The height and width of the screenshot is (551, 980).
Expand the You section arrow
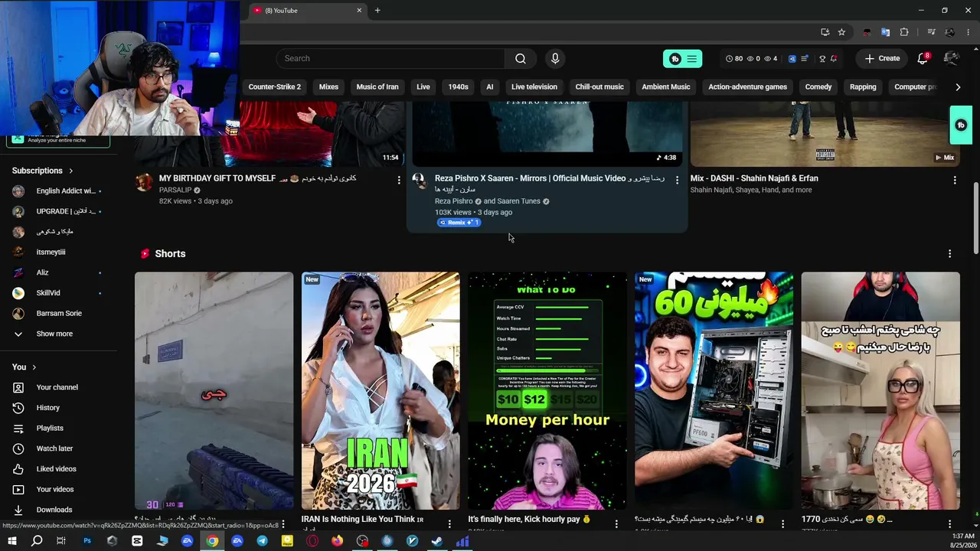34,367
